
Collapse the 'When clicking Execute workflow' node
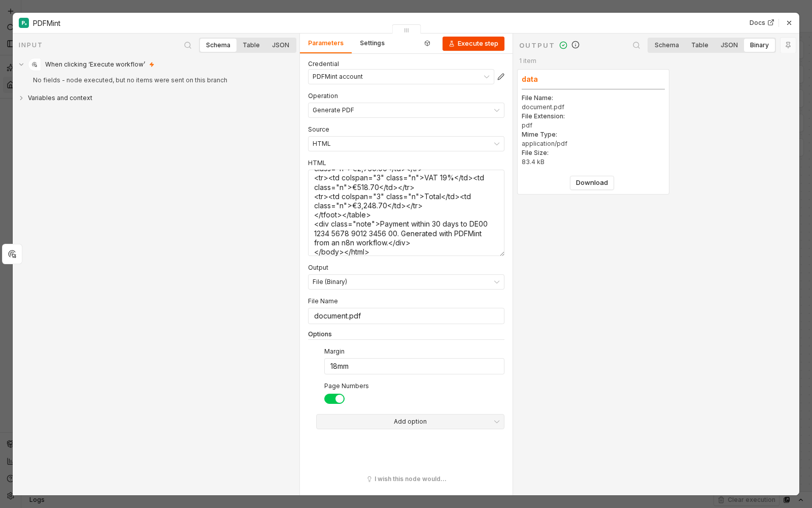(21, 65)
